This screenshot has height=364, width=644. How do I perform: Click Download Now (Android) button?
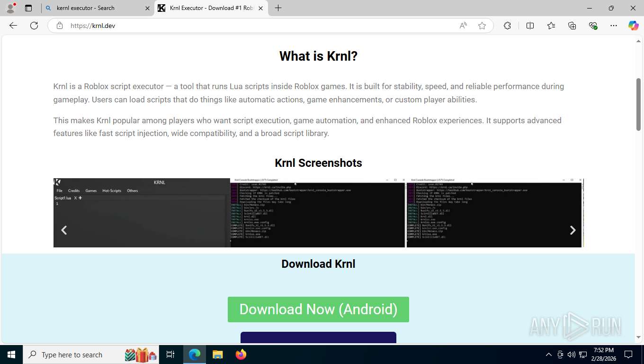coord(318,309)
